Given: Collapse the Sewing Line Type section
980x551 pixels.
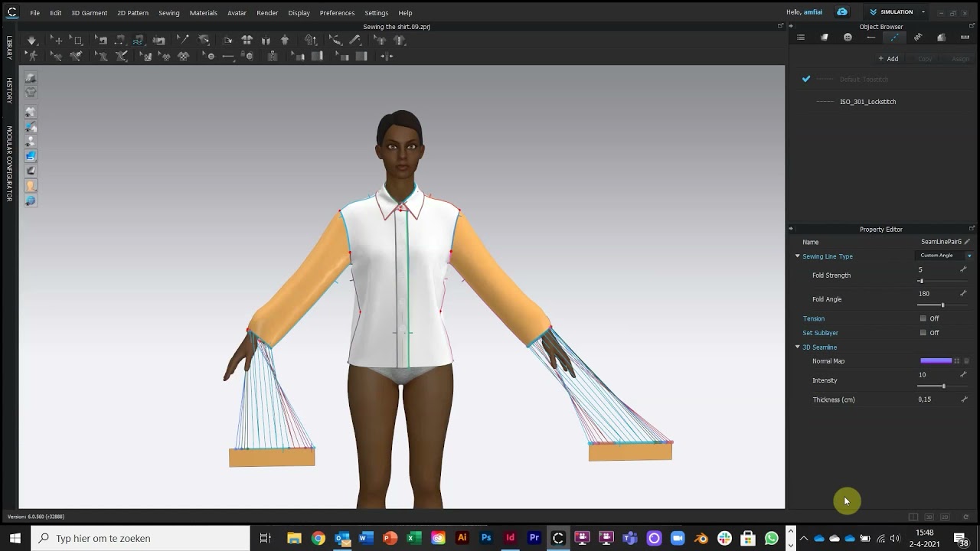Looking at the screenshot, I should click(x=797, y=256).
